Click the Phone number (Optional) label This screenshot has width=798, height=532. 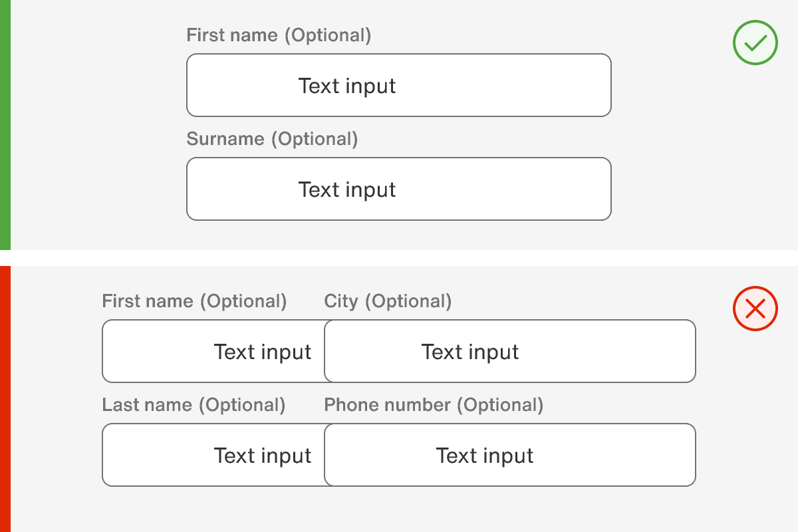point(434,405)
